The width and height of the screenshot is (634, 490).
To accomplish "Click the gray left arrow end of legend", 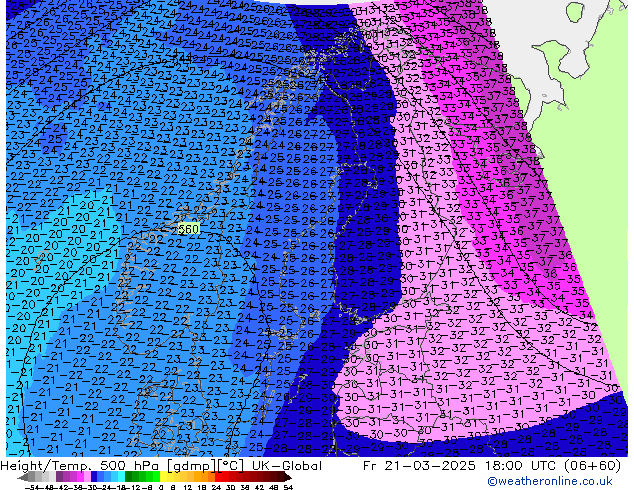I will point(23,477).
